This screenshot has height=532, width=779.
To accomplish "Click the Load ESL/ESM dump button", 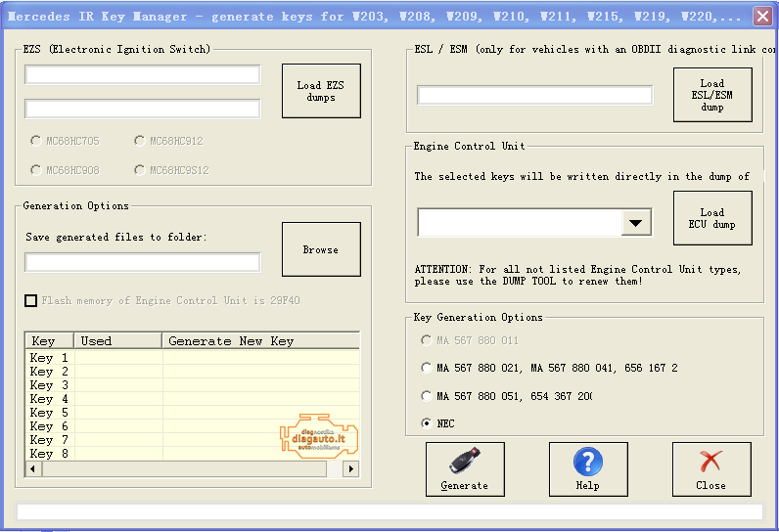I will [712, 95].
